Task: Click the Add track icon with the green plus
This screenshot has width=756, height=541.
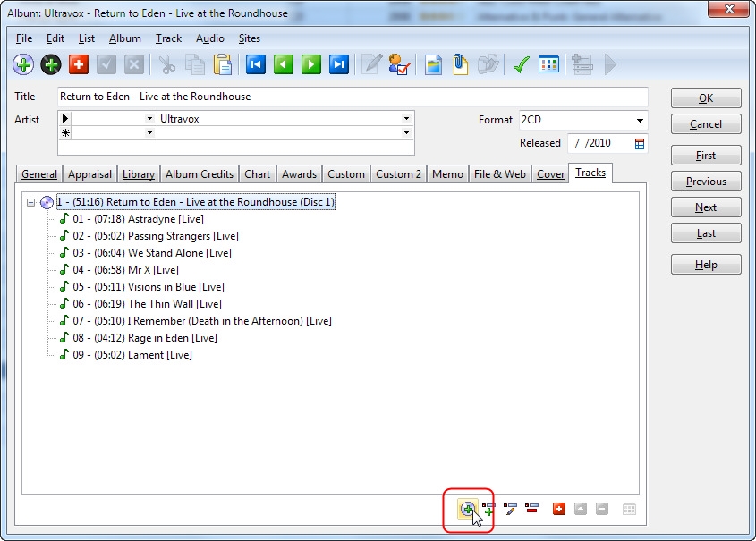Action: coord(488,509)
